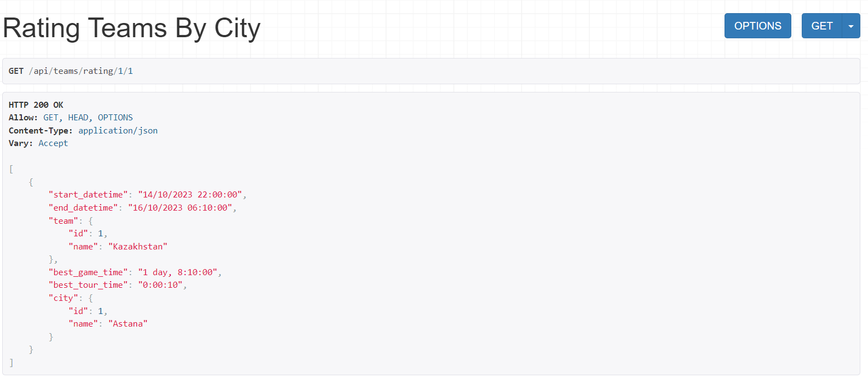Click the "city" JSON key

point(64,298)
